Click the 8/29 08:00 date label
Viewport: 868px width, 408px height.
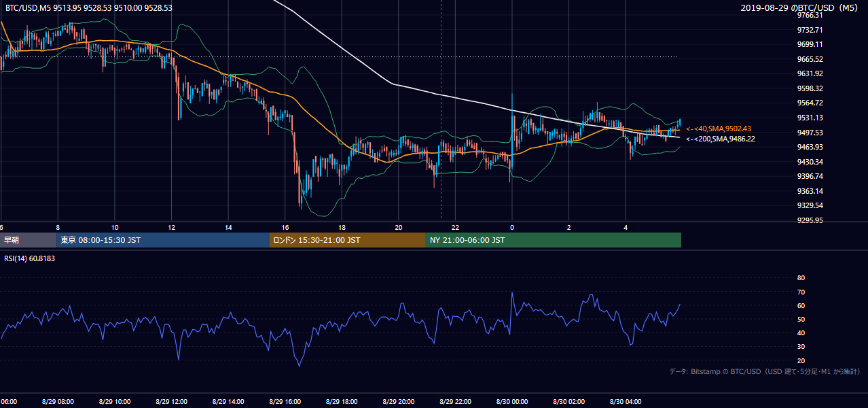pyautogui.click(x=58, y=401)
